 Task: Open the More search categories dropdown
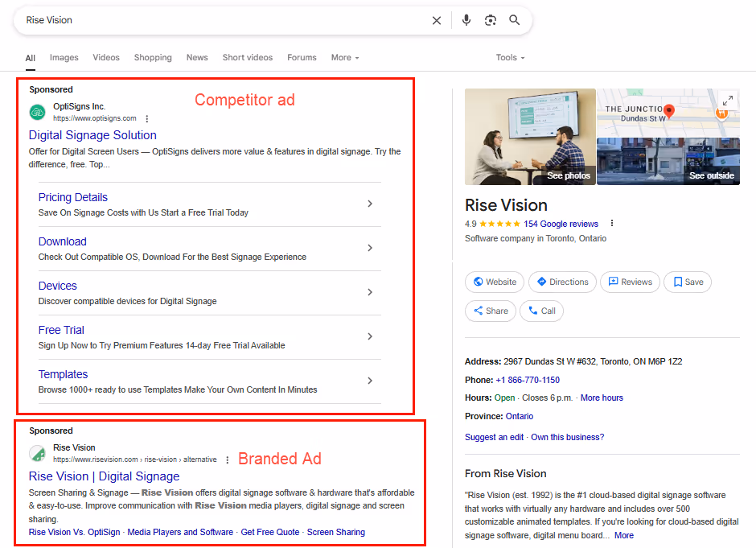pos(344,57)
